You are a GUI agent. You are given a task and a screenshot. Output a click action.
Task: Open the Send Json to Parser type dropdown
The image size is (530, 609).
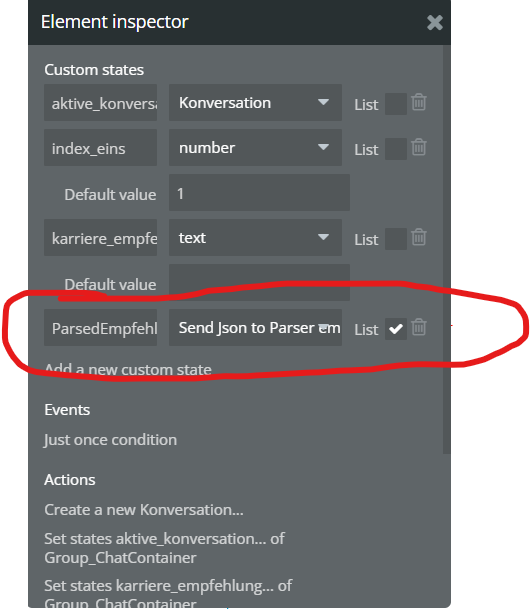pos(255,327)
